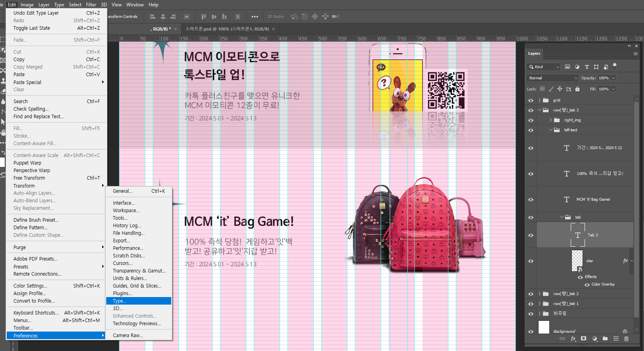The width and height of the screenshot is (644, 351).
Task: Open the Kind filter dropdown
Action: [x=543, y=67]
